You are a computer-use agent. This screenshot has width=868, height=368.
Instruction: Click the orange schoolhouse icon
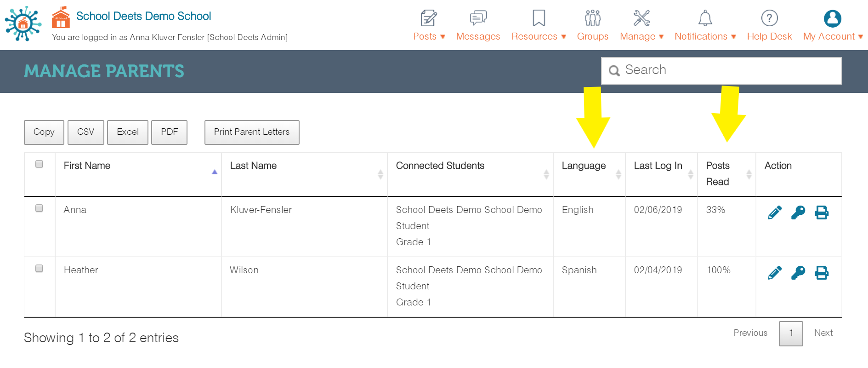[x=61, y=17]
